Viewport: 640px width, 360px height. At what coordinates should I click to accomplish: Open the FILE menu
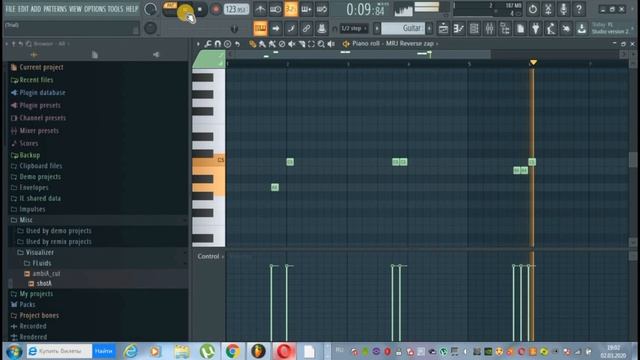11,9
